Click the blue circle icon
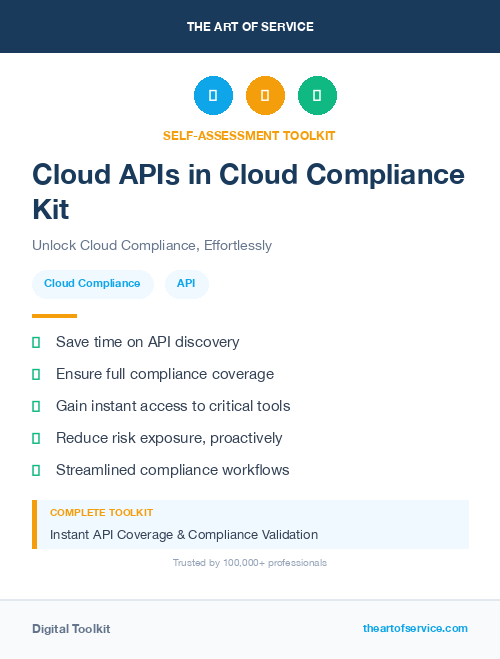 tap(213, 95)
